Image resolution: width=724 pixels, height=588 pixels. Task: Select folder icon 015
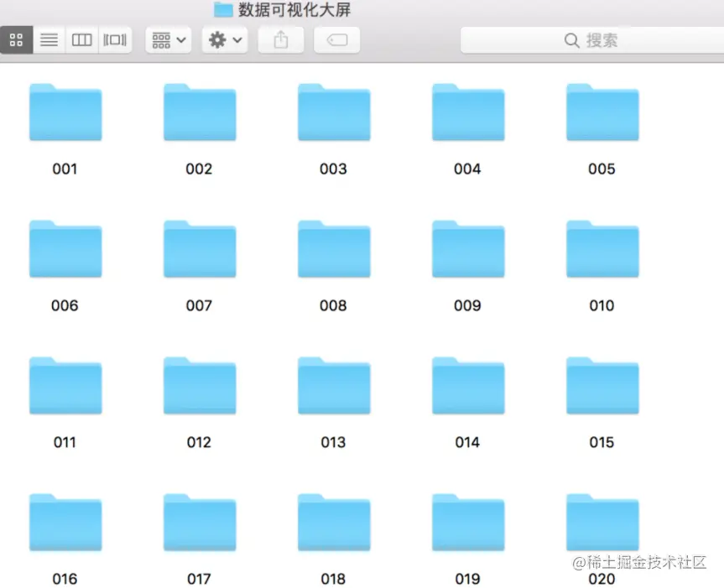pos(602,385)
